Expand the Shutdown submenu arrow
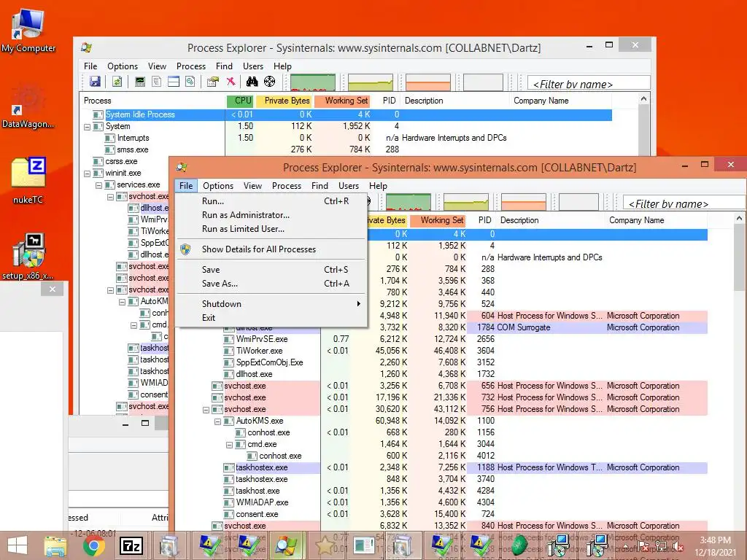Screen dimensions: 747x560 [358, 304]
